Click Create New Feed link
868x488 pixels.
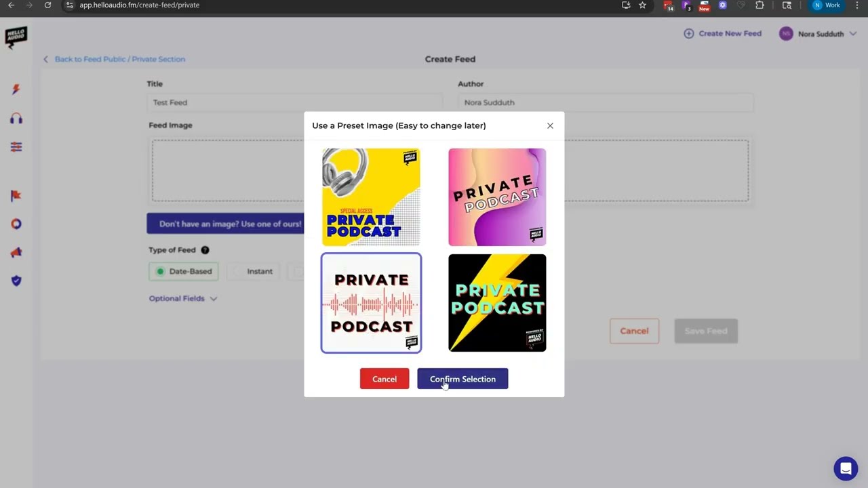click(x=723, y=33)
